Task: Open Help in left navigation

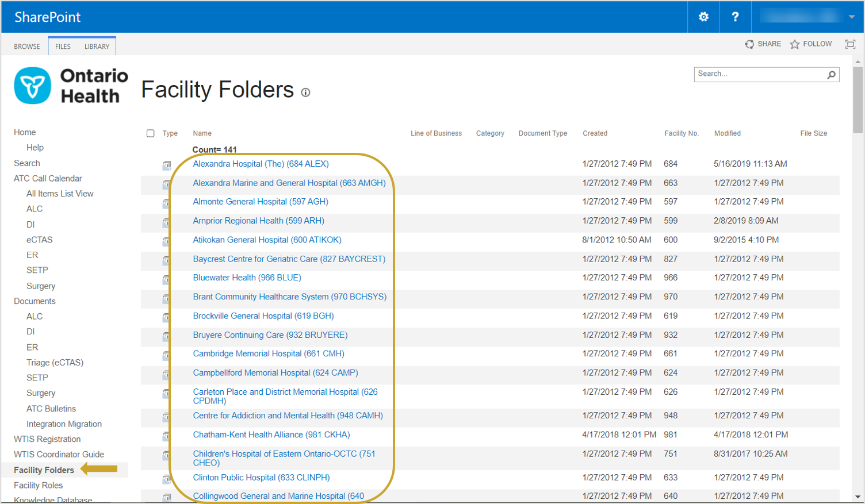Action: [35, 148]
